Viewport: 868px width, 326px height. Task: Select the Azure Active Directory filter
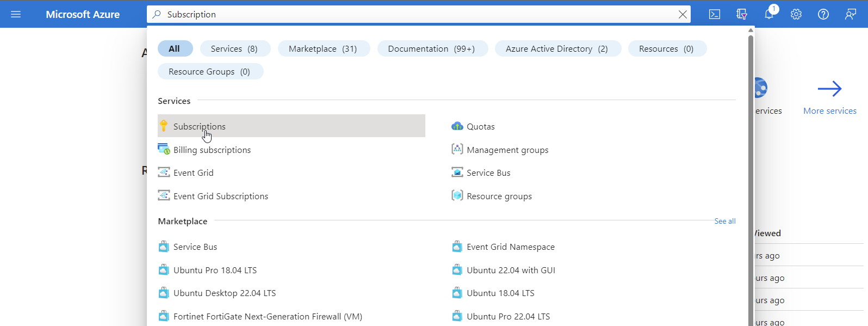557,48
